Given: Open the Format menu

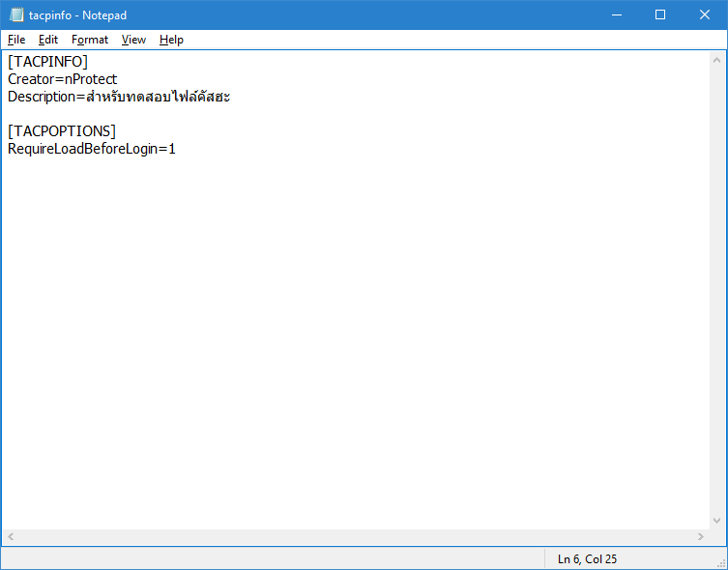Looking at the screenshot, I should pos(90,40).
